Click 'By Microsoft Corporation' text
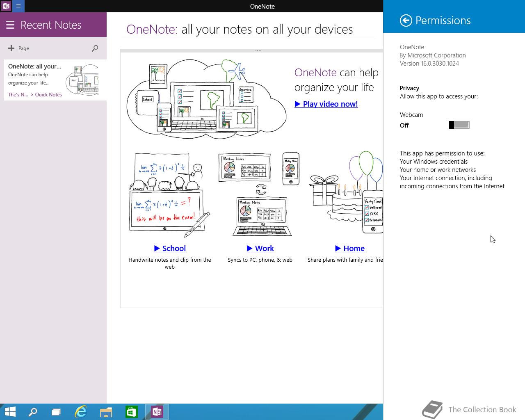Screen dimensions: 525x420 tap(433, 55)
